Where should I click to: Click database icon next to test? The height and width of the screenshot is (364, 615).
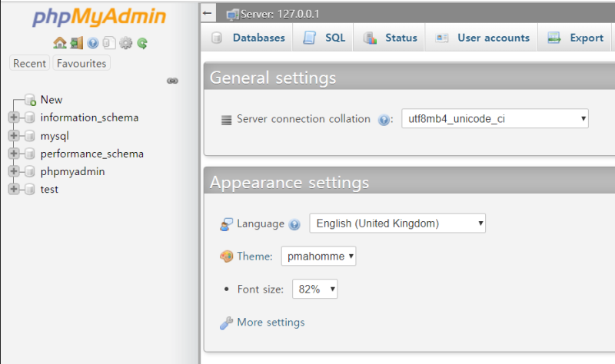click(x=29, y=189)
